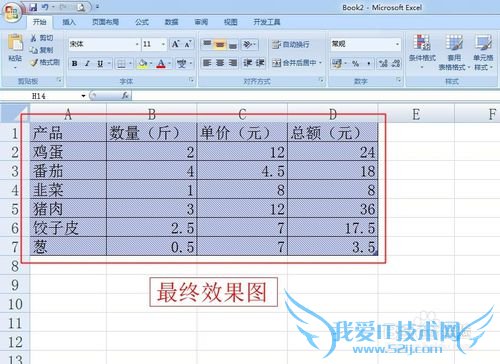Pick yellow fill color bucket
Screen dimensions: 500x364
tap(143, 63)
